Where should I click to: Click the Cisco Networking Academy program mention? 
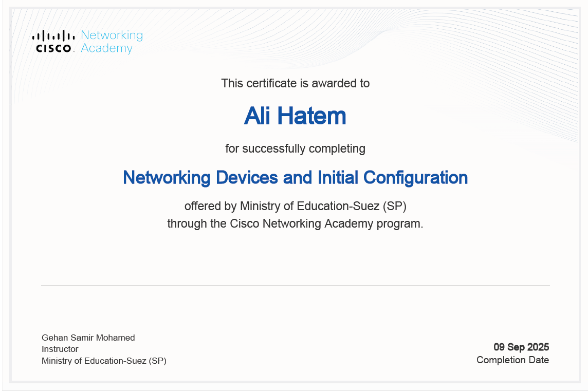pos(295,223)
